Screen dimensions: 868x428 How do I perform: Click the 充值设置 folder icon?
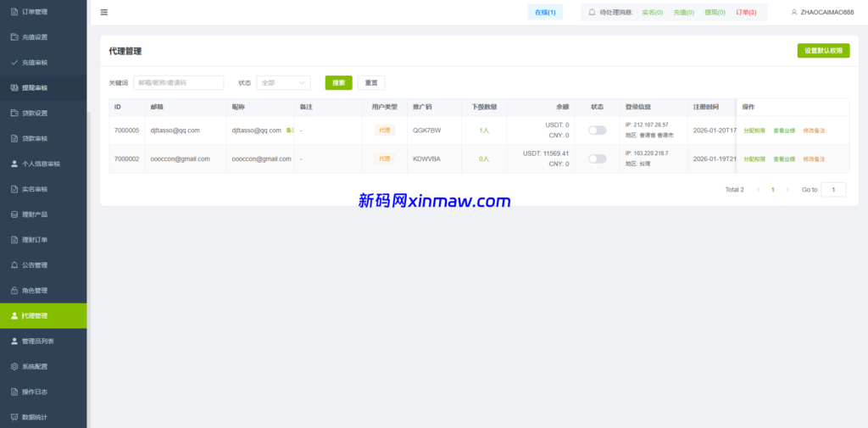14,37
